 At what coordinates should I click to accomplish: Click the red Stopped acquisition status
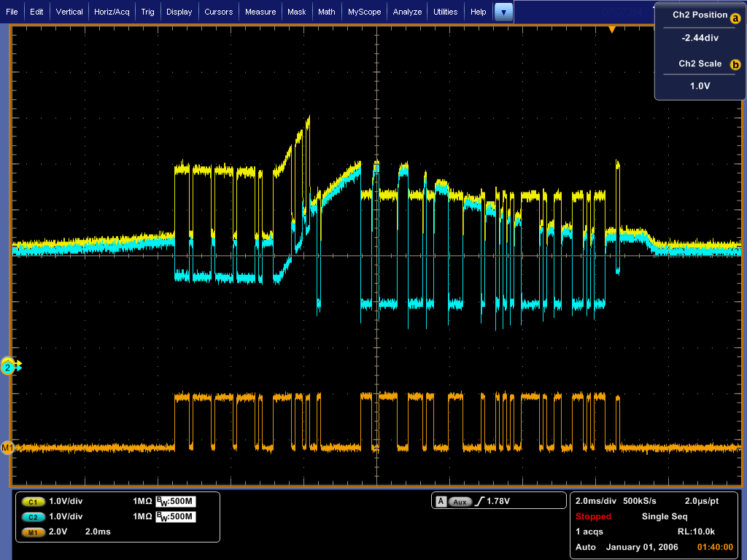click(x=593, y=516)
